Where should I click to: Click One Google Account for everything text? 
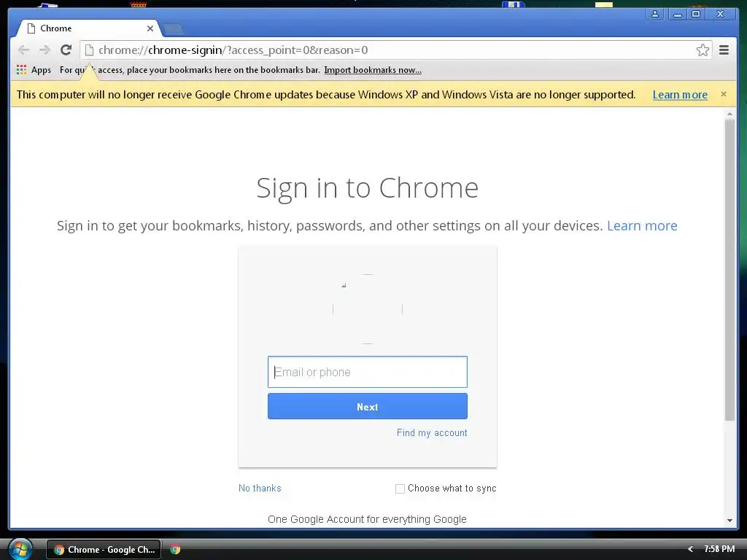coord(368,519)
